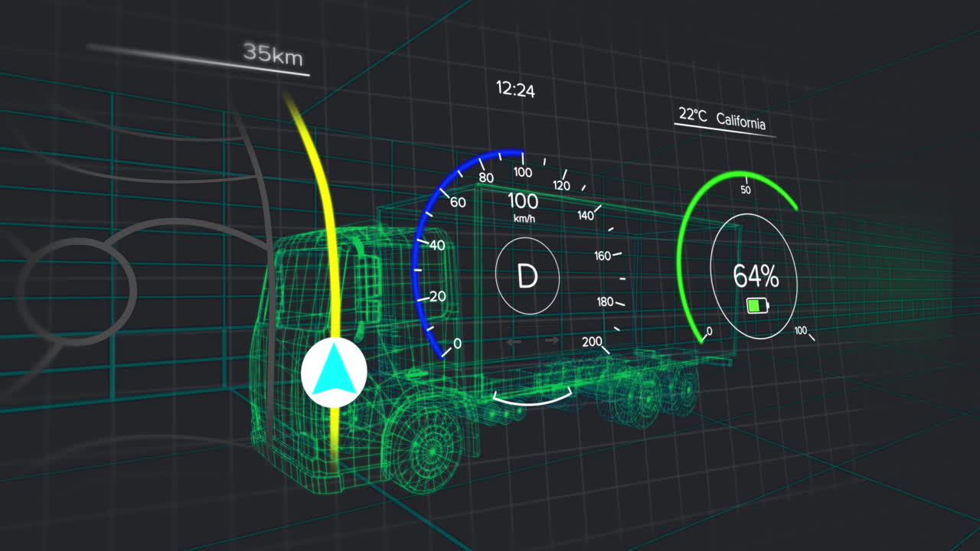
Task: Click the cyan navigation arrow icon
Action: coord(334,373)
